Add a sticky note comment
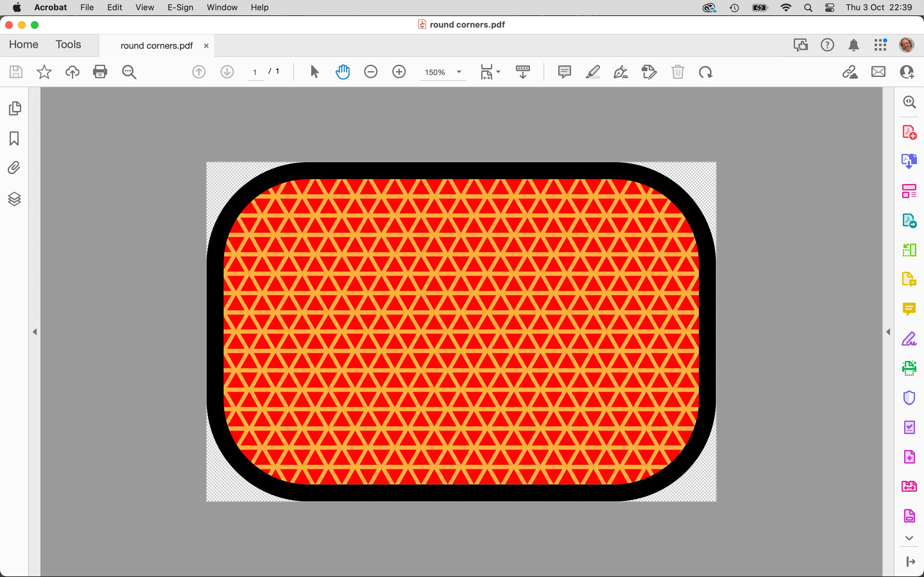The height and width of the screenshot is (577, 924). (564, 72)
